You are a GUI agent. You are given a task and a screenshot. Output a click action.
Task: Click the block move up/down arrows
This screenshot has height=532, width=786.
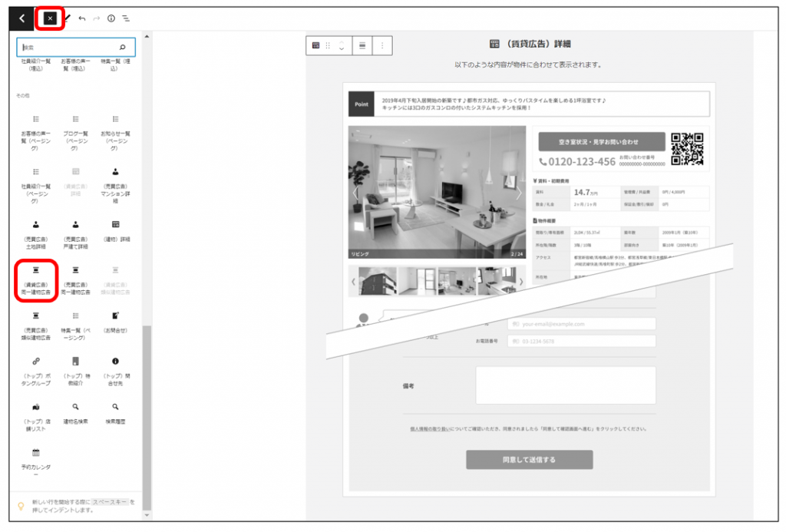pos(342,46)
